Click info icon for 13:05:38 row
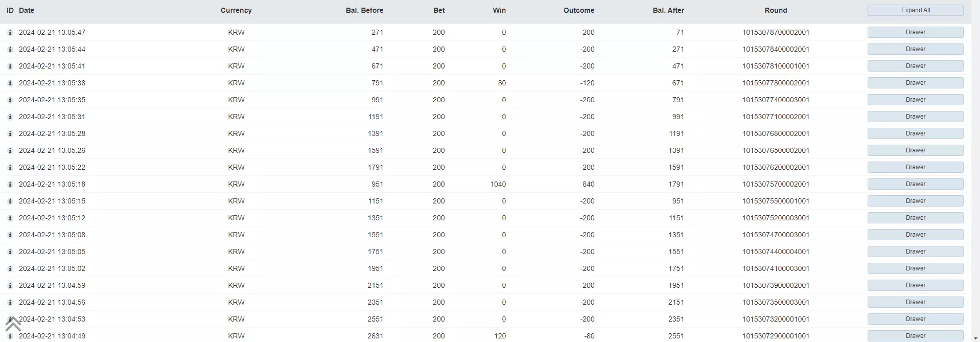 point(10,83)
